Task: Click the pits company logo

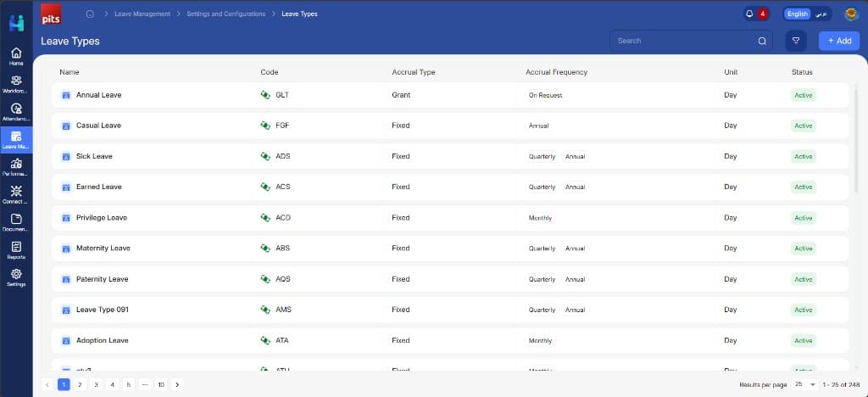Action: (x=51, y=14)
